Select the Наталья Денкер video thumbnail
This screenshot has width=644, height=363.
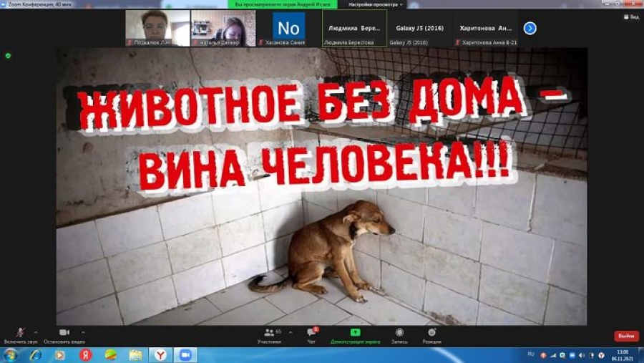coord(223,28)
